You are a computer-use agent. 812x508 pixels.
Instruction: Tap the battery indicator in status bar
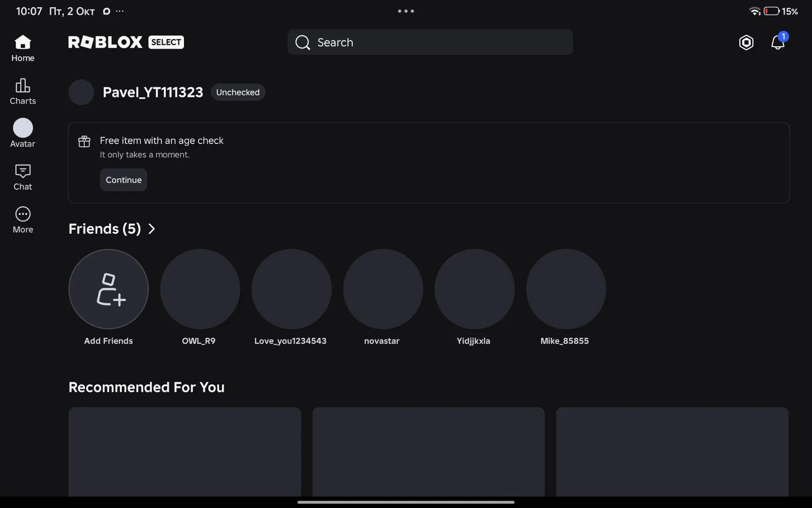(771, 11)
